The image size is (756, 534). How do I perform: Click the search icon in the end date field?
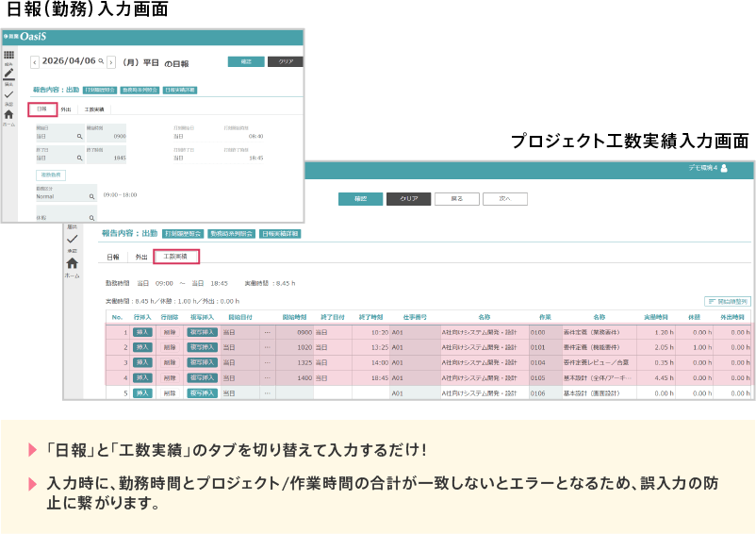point(79,159)
